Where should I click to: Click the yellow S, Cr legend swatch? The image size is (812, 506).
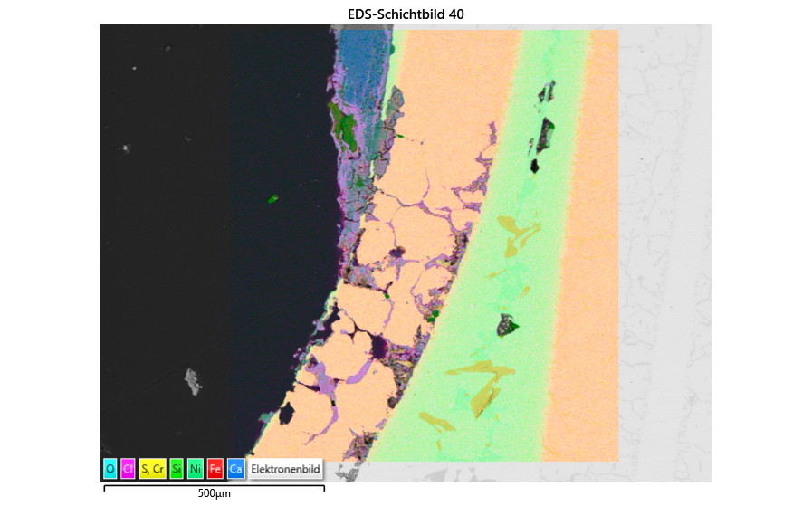pos(152,469)
